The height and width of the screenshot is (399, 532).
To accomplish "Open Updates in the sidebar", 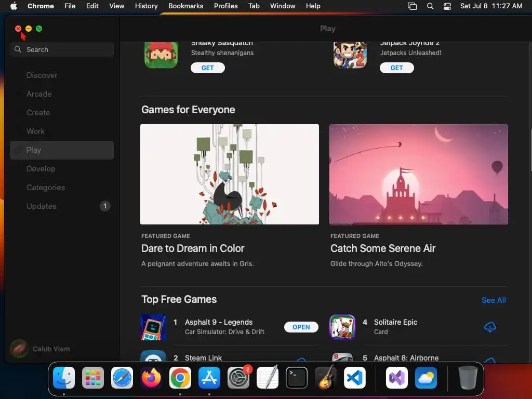I will [62, 206].
